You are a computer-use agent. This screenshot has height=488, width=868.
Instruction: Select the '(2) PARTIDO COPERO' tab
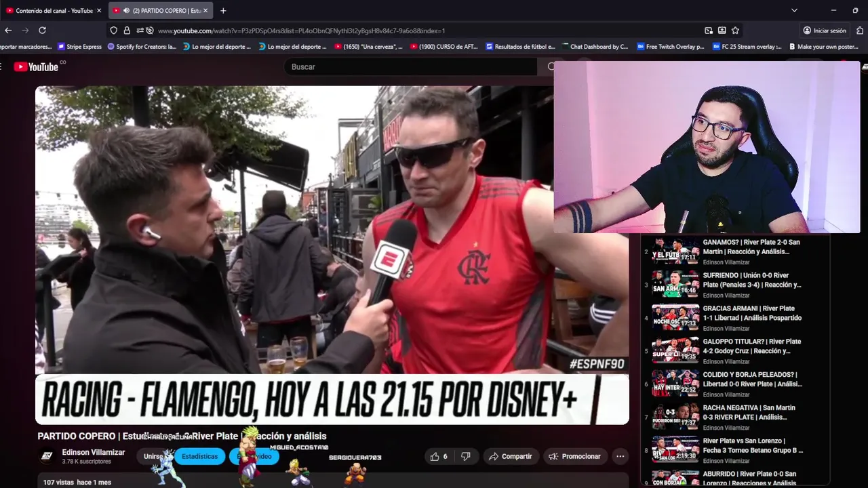pyautogui.click(x=161, y=11)
